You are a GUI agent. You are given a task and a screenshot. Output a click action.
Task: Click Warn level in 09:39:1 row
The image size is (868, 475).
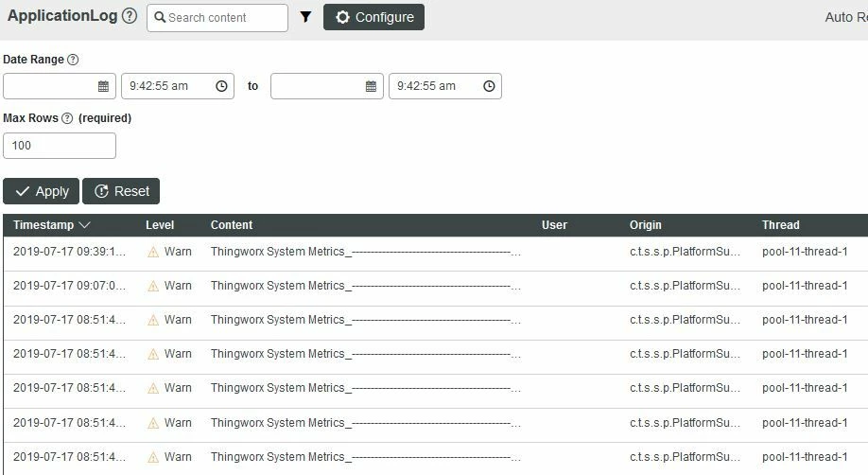pos(178,252)
